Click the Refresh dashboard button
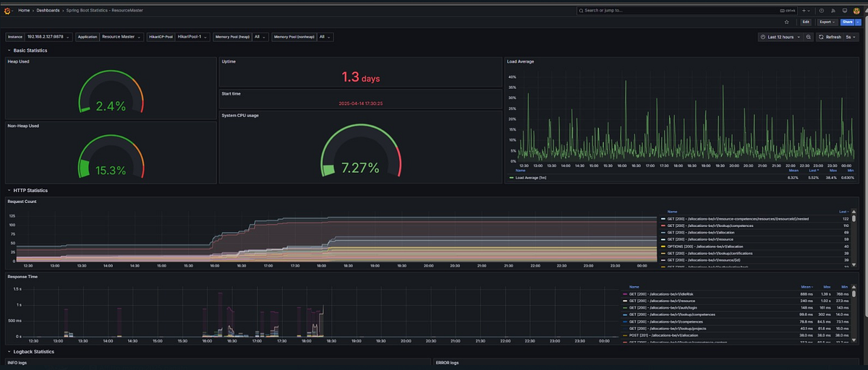This screenshot has width=868, height=370. [829, 36]
